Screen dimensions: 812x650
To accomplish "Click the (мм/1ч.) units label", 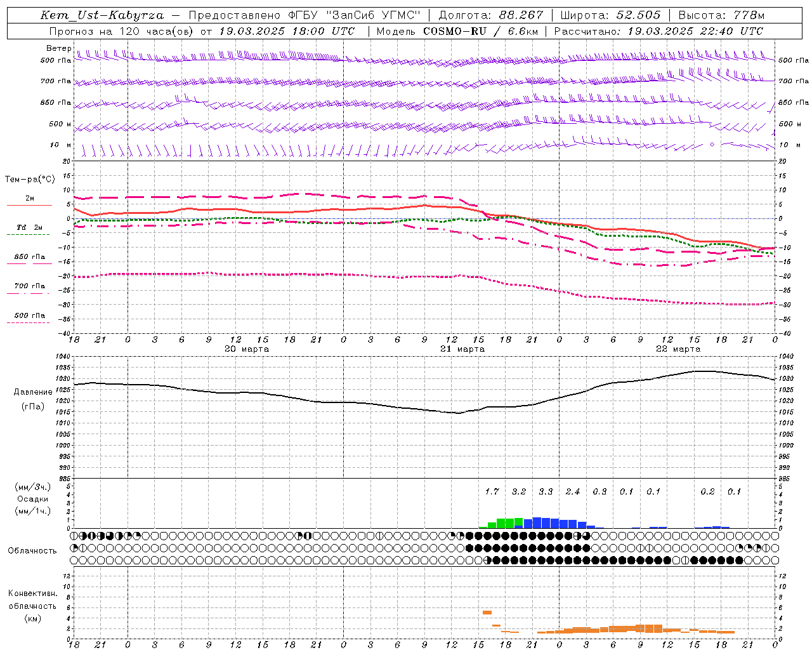I will tap(33, 511).
